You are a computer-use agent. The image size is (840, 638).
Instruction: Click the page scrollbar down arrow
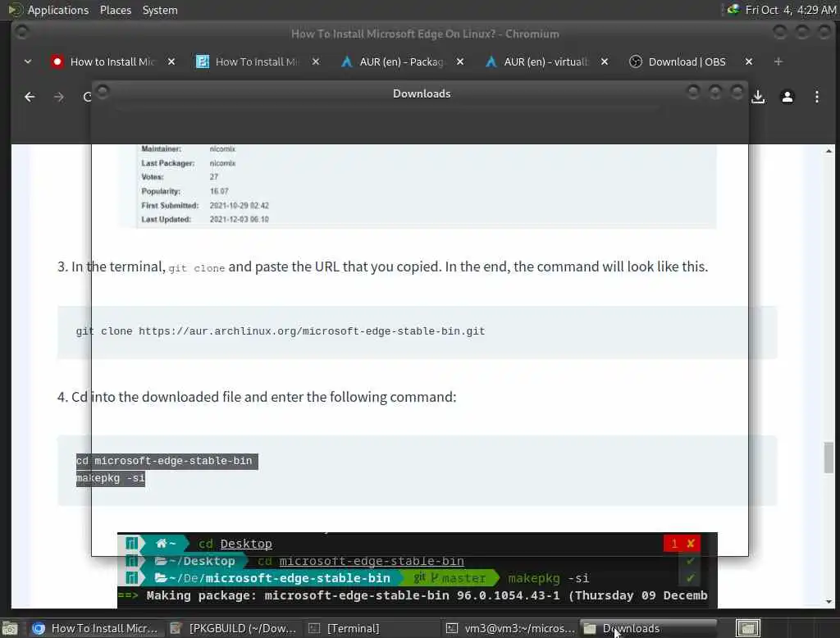[x=829, y=602]
